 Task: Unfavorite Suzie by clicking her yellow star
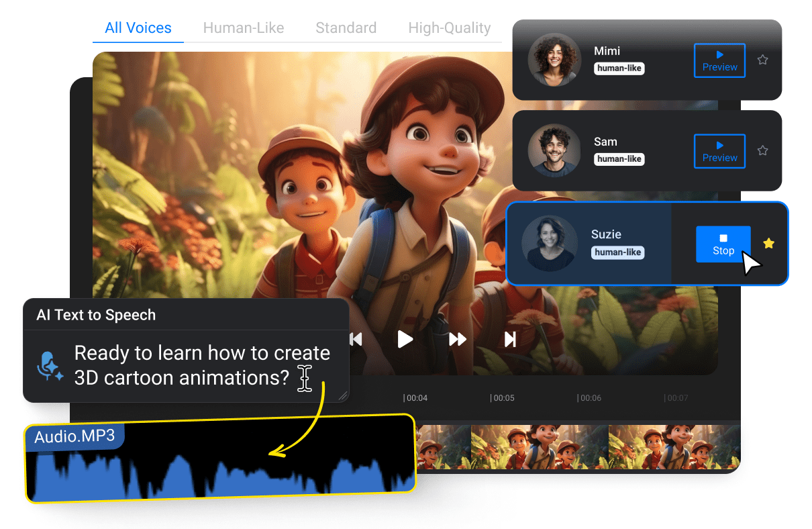pyautogui.click(x=768, y=243)
